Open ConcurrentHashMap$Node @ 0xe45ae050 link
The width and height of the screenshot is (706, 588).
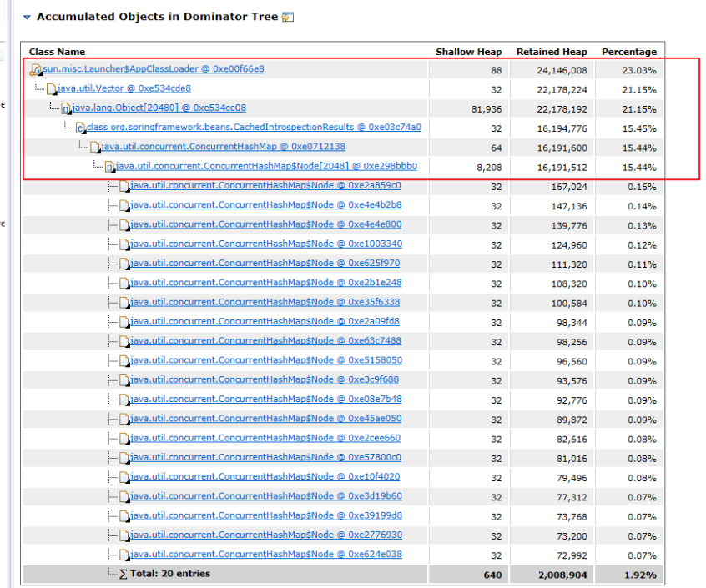click(x=266, y=418)
